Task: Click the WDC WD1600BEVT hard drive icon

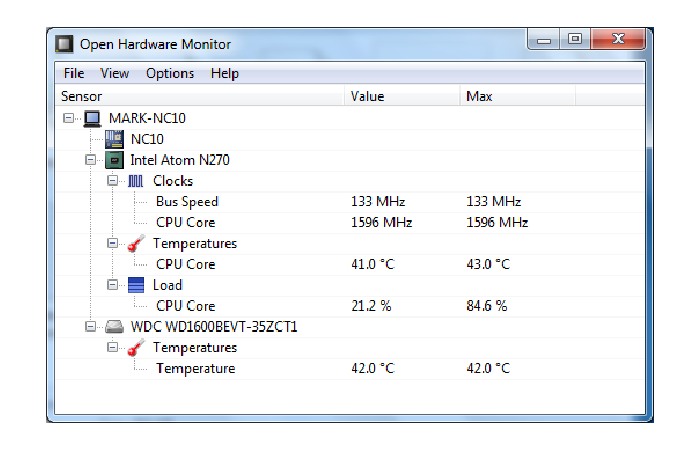Action: coord(114,327)
